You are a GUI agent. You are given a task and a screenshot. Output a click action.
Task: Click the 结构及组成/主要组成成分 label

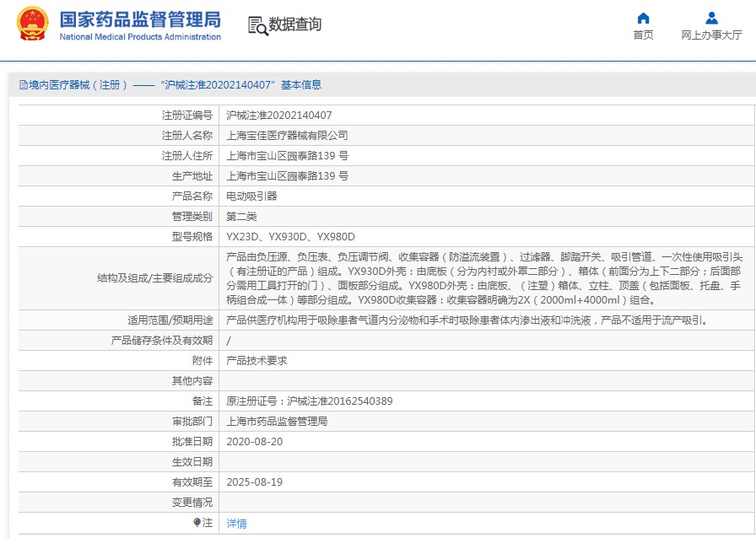click(x=154, y=278)
